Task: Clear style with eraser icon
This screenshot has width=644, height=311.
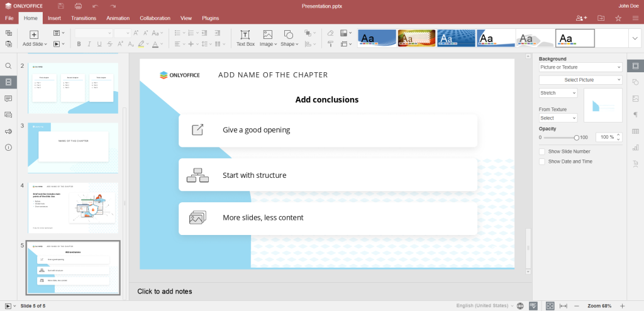Action: 330,33
